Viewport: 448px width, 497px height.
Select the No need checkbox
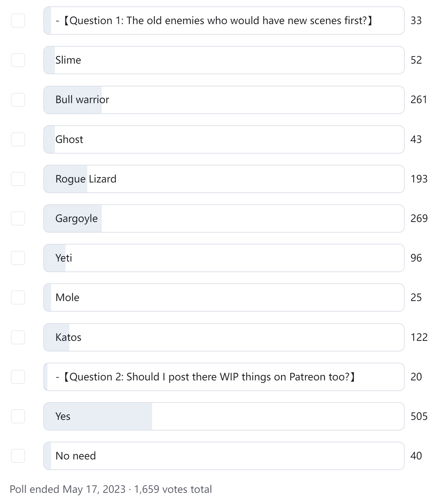pos(18,456)
